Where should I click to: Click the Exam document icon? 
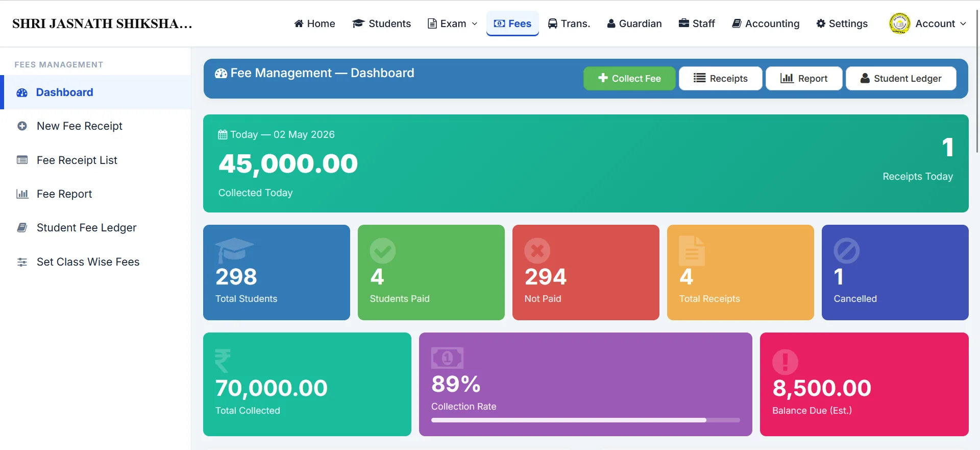point(432,23)
